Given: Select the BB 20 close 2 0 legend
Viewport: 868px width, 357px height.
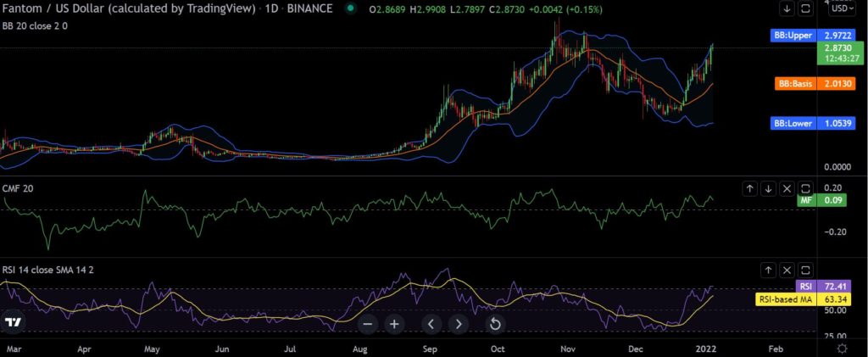Looking at the screenshot, I should pyautogui.click(x=36, y=25).
